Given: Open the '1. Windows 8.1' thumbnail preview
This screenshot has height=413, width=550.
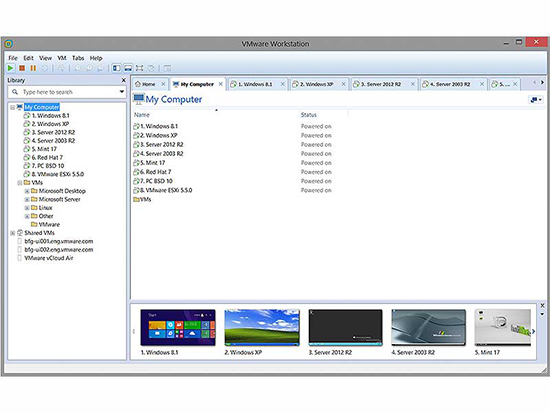Looking at the screenshot, I should click(178, 327).
